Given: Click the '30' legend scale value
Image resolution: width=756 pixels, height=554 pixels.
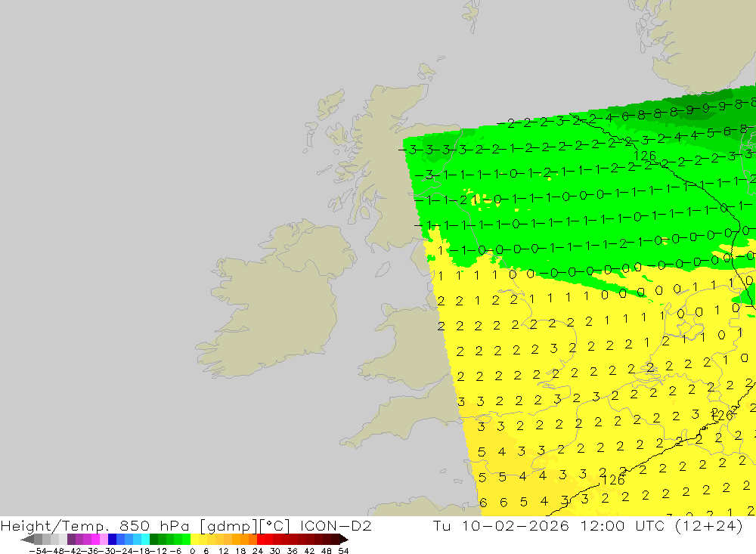Looking at the screenshot, I should click(x=275, y=551).
